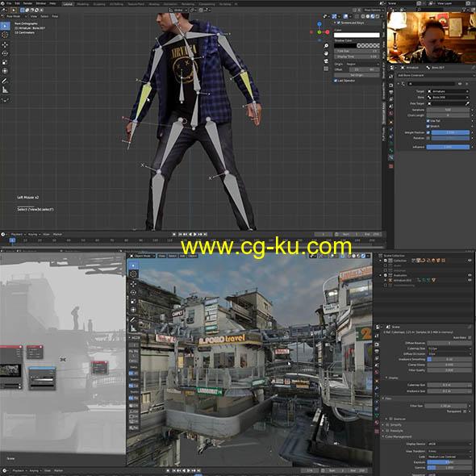Click the Iterations number field

pos(448,110)
